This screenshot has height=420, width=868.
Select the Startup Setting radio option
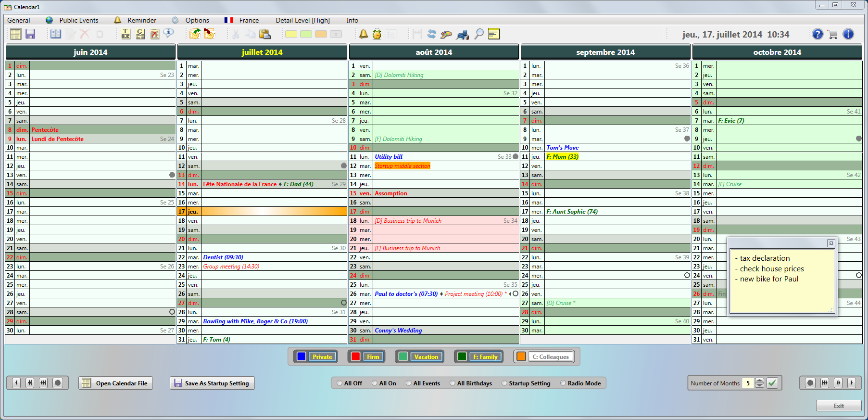click(x=526, y=383)
